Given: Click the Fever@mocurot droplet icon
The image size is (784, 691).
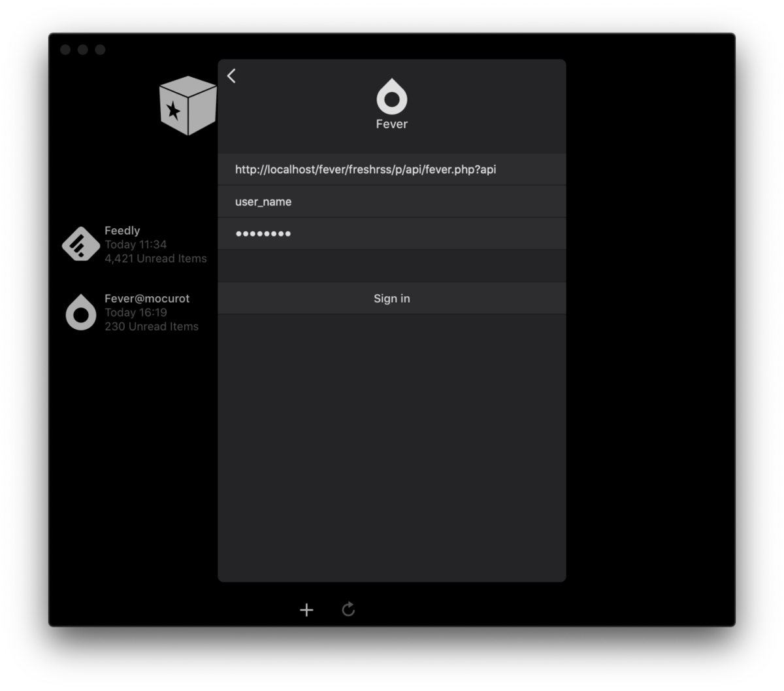Looking at the screenshot, I should coord(81,312).
